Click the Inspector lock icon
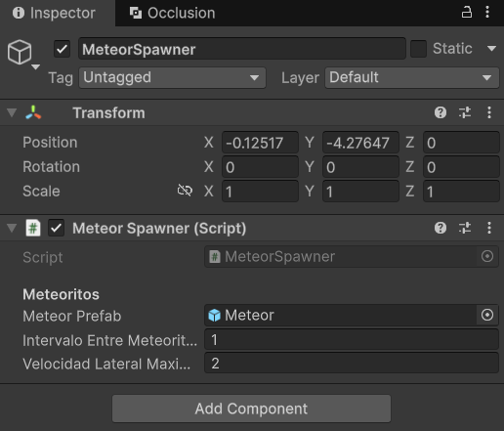The image size is (504, 431). [x=466, y=12]
